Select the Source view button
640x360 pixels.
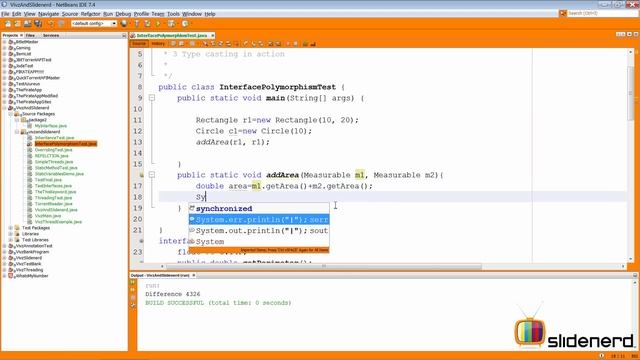(139, 43)
